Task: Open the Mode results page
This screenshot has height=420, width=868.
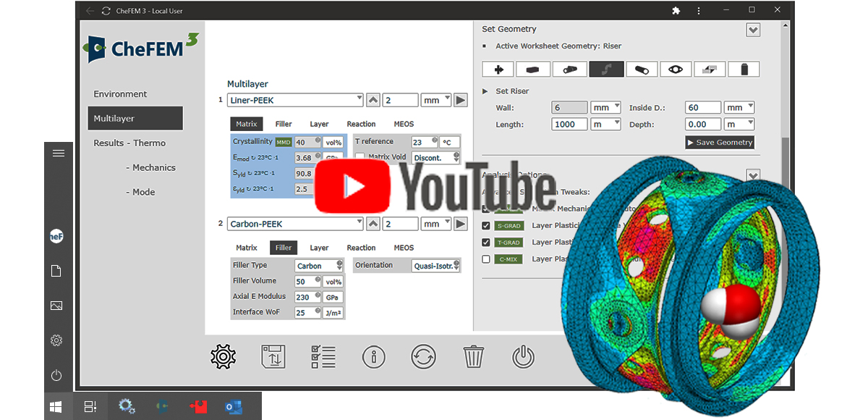Action: point(140,192)
